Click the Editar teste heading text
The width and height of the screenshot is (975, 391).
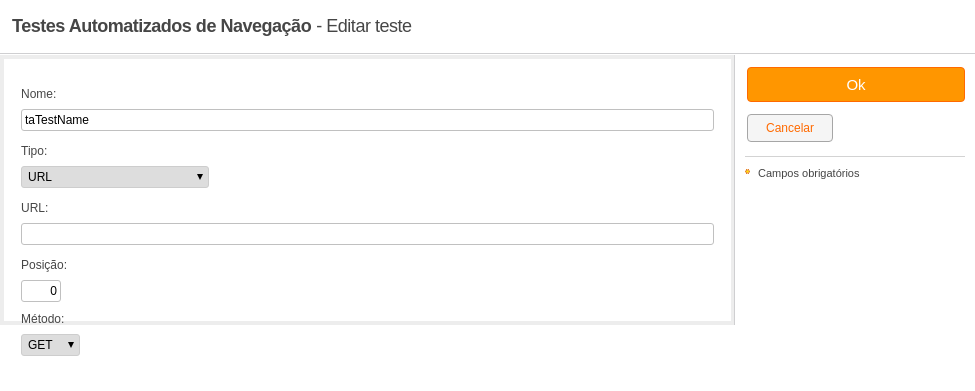click(369, 26)
